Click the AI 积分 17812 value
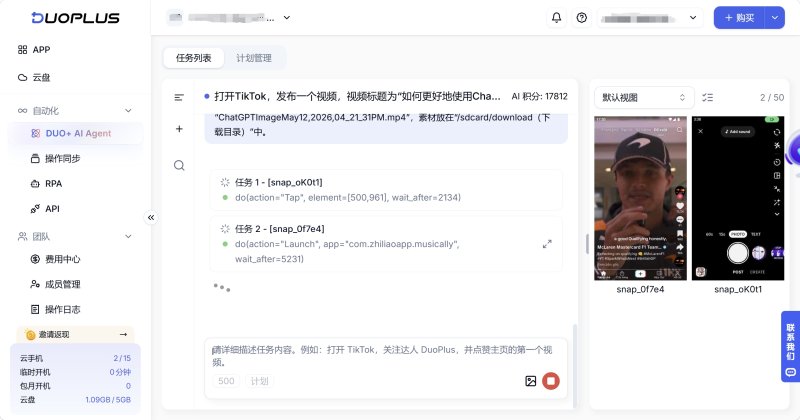 pyautogui.click(x=539, y=96)
